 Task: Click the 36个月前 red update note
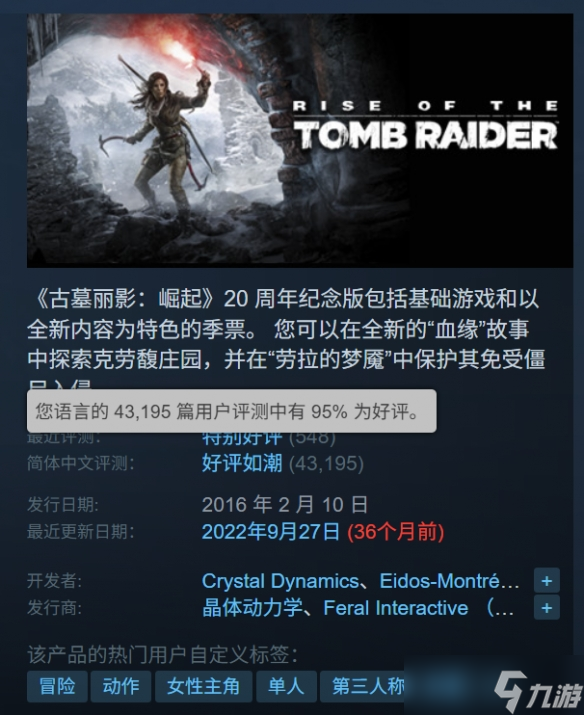pos(396,532)
